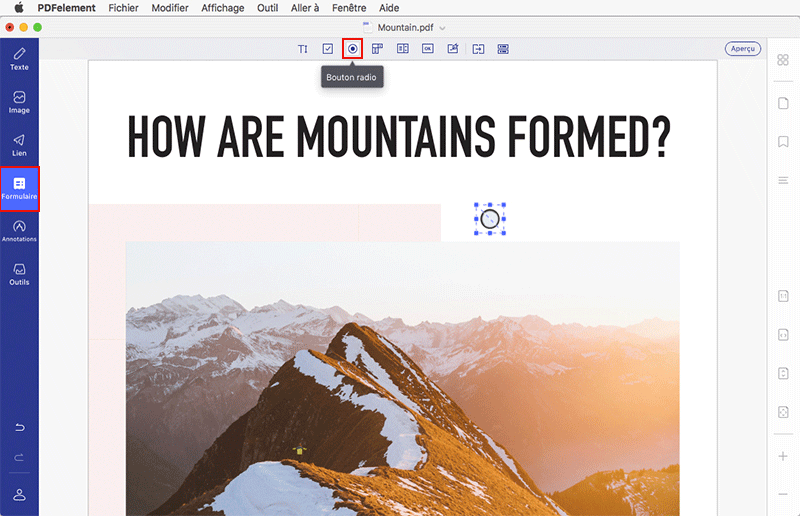The width and height of the screenshot is (800, 516).
Task: Click the undo arrow in sidebar
Action: (19, 428)
